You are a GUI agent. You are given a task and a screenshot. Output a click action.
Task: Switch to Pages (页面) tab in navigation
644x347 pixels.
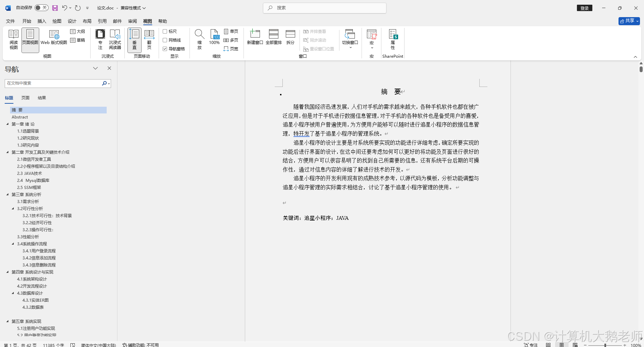coord(25,98)
